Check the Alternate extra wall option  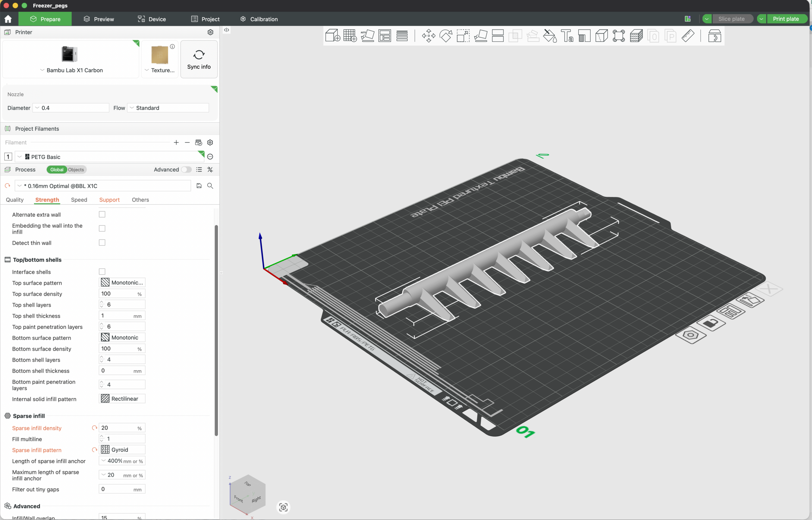[102, 214]
